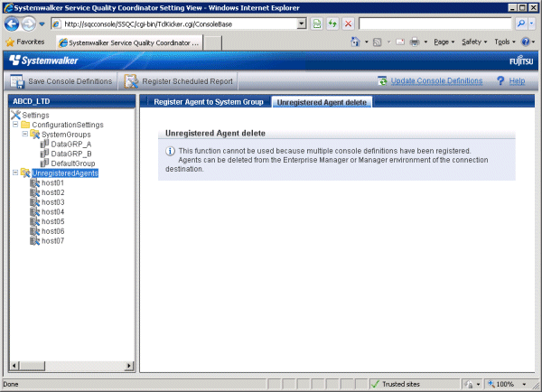The image size is (542, 392).
Task: Click the red Stop loading icon
Action: [x=348, y=23]
